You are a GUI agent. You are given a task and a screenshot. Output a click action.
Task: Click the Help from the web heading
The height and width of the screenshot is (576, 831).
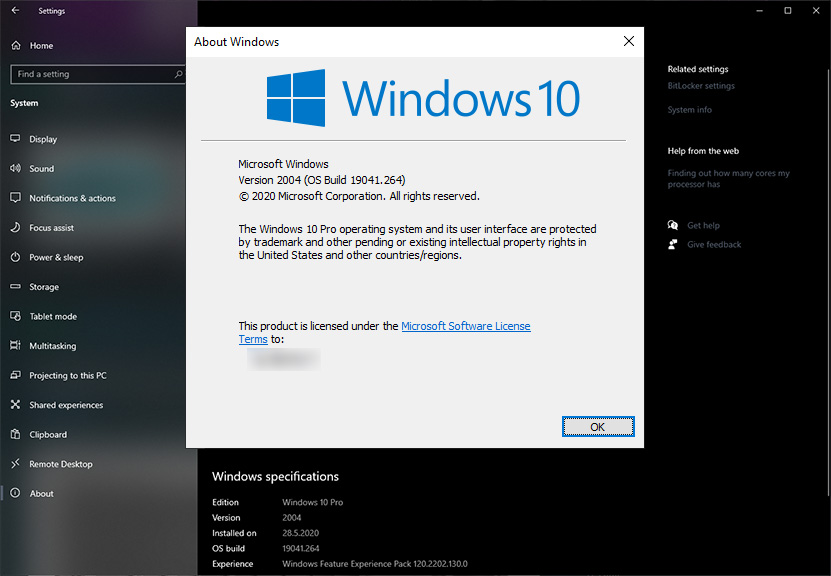point(703,151)
